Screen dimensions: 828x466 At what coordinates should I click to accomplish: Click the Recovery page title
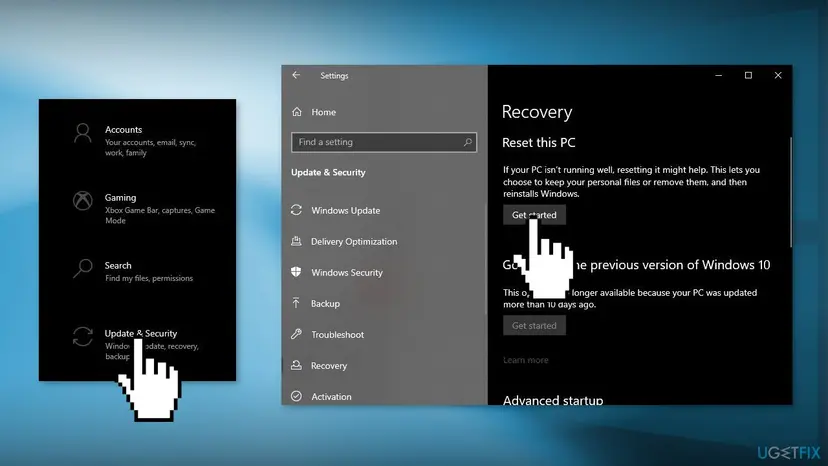pyautogui.click(x=537, y=112)
